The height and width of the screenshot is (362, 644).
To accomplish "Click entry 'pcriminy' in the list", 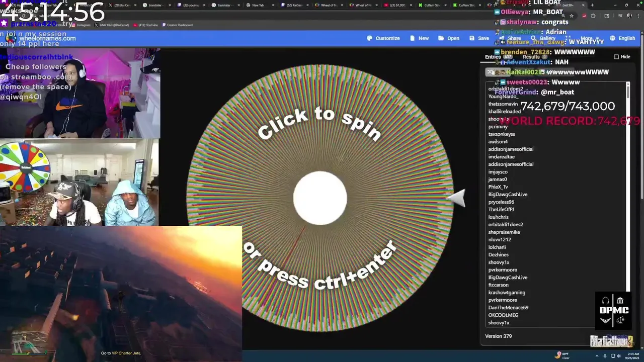I will [x=498, y=127].
